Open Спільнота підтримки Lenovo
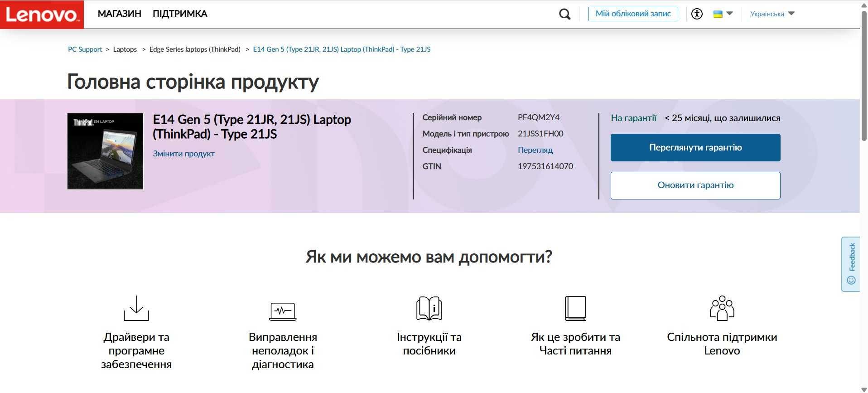 coord(722,344)
